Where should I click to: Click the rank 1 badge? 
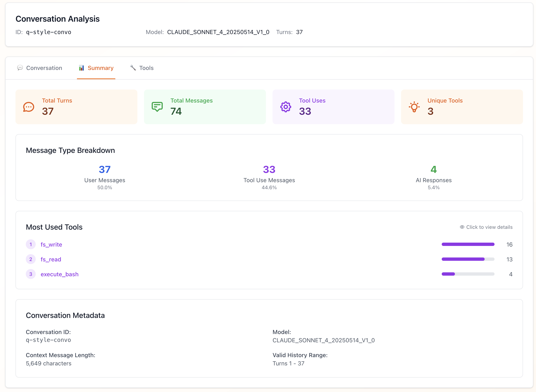click(x=31, y=244)
